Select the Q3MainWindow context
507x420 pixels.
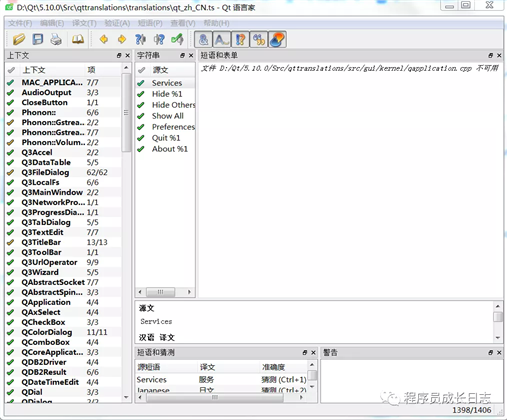coord(63,192)
